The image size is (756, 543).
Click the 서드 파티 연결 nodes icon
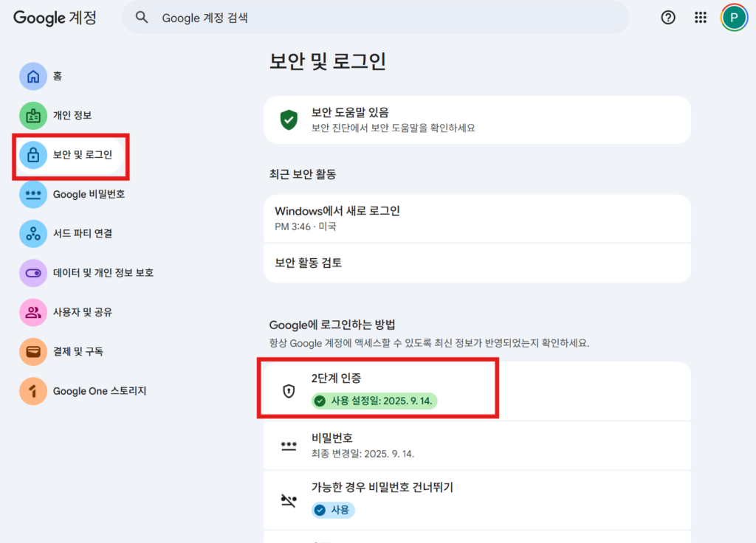(33, 234)
